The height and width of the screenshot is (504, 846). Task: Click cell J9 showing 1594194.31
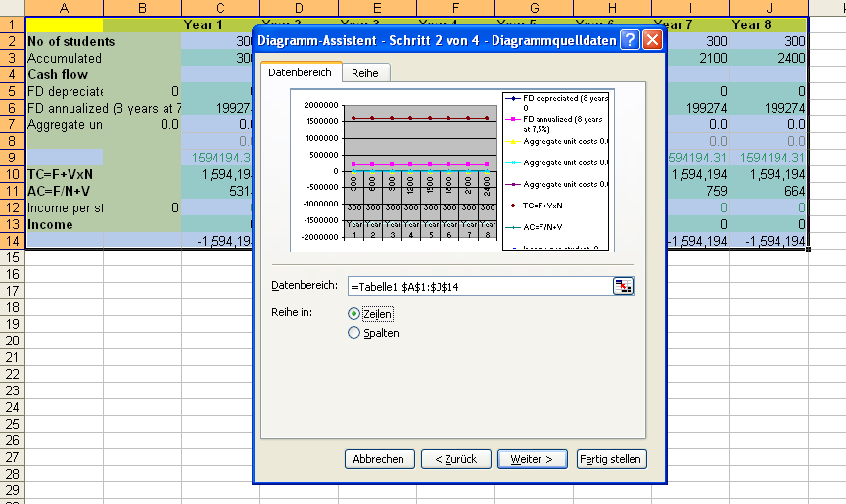[x=769, y=158]
